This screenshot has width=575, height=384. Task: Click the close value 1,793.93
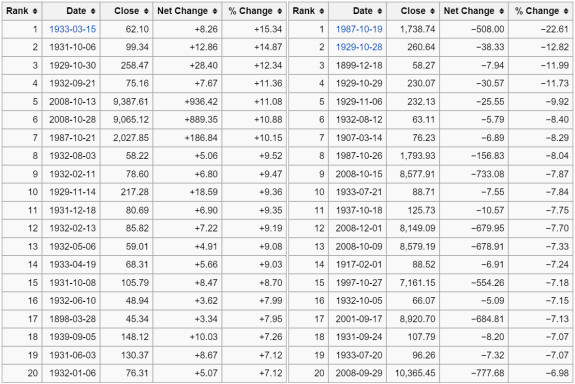pyautogui.click(x=417, y=156)
